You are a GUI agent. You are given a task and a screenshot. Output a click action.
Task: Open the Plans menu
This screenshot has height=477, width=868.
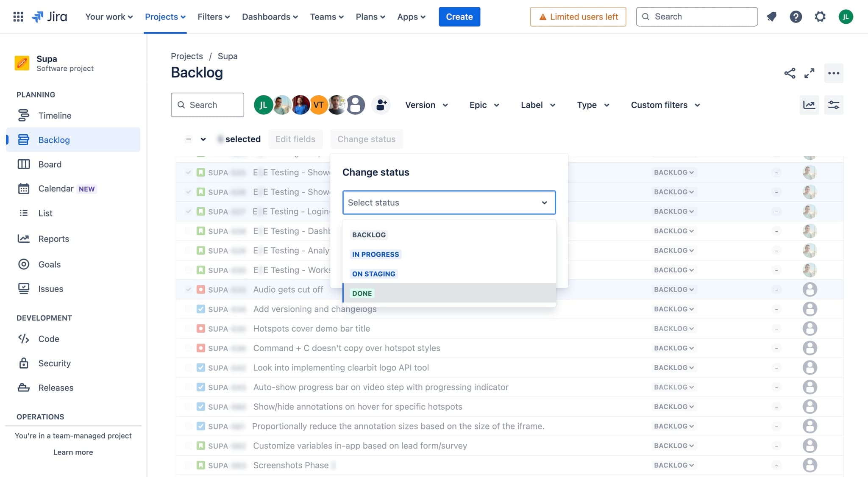(370, 17)
